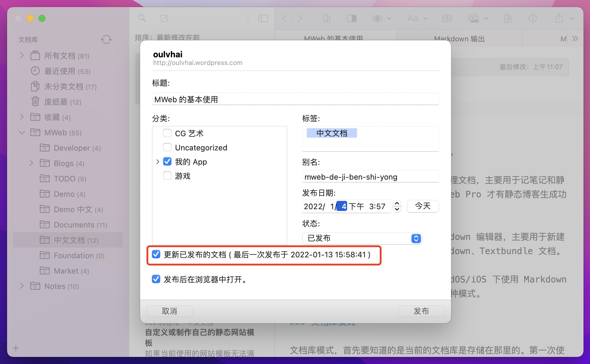Viewport: 590px width, 364px height.
Task: Click the share export icon
Action: click(x=559, y=18)
